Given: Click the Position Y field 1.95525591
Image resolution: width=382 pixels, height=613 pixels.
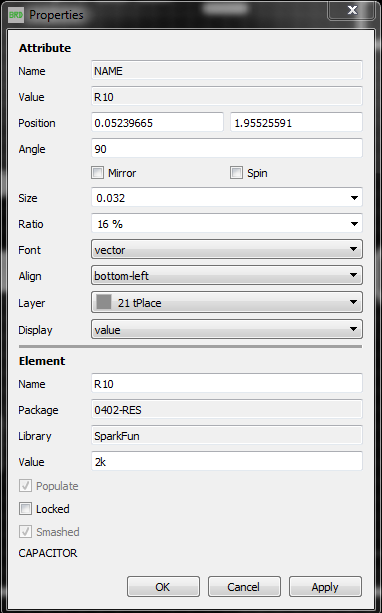Looking at the screenshot, I should pos(296,123).
